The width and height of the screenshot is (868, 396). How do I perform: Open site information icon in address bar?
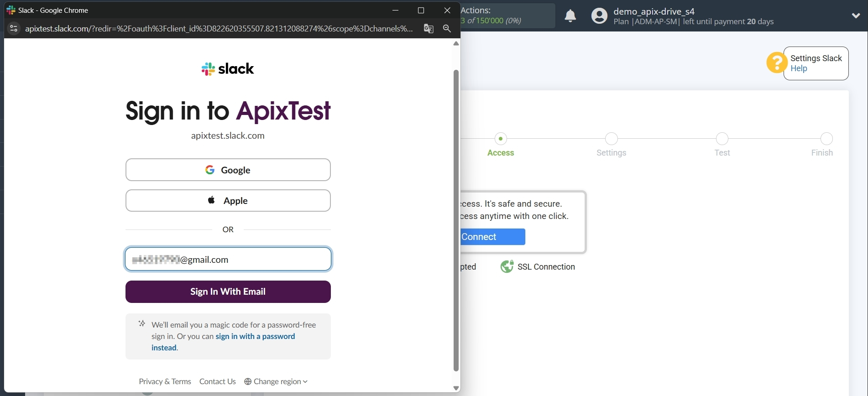14,29
